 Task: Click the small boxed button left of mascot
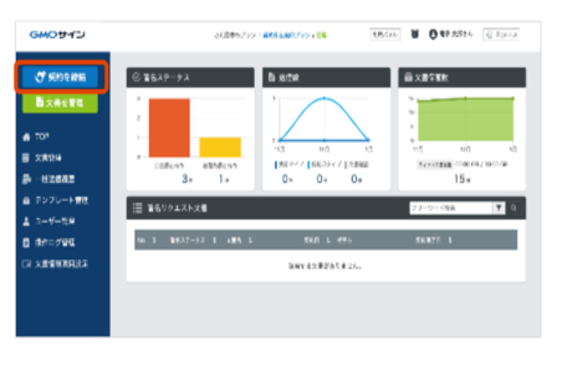(385, 34)
